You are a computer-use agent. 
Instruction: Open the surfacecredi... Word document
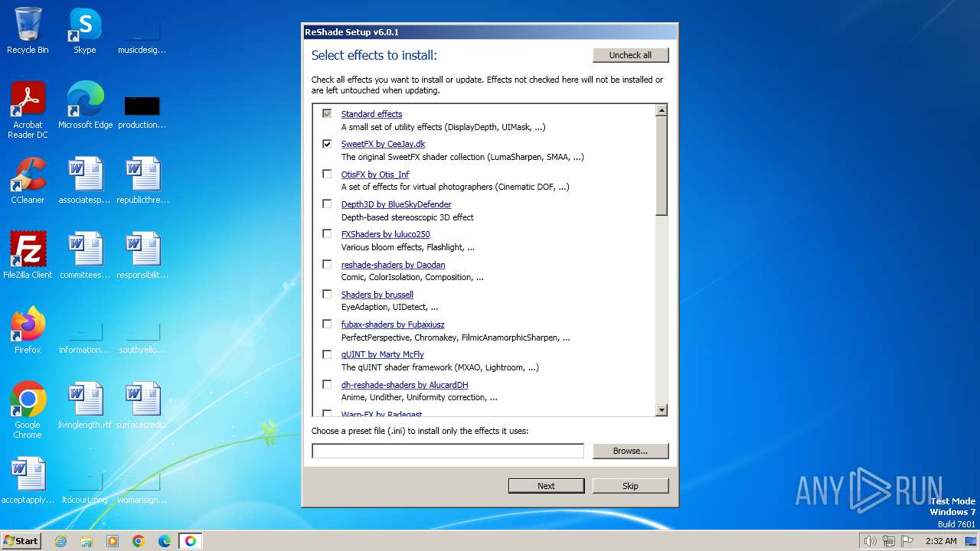142,405
